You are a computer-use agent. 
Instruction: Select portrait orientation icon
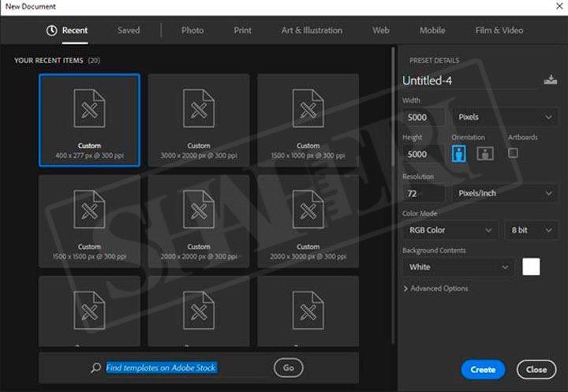[x=458, y=154]
